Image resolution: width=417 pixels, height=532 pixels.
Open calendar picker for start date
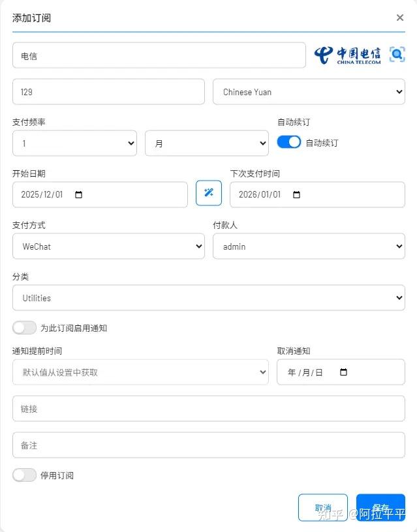point(79,195)
